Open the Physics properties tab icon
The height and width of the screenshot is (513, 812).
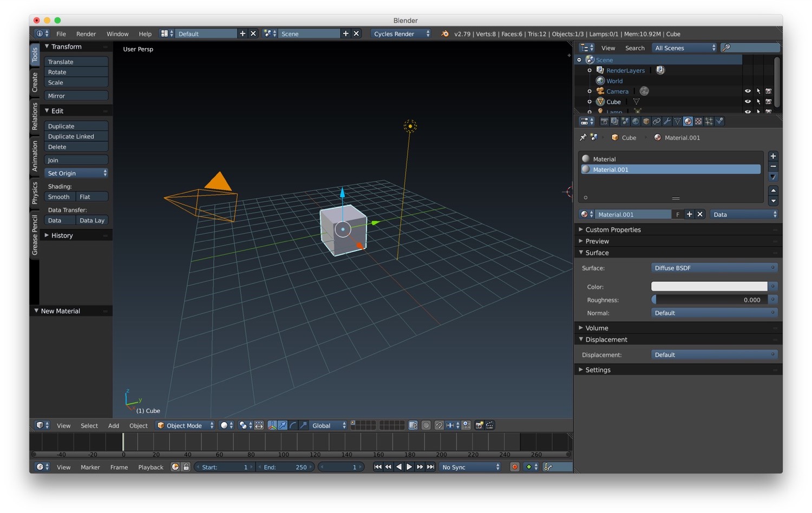click(x=719, y=121)
